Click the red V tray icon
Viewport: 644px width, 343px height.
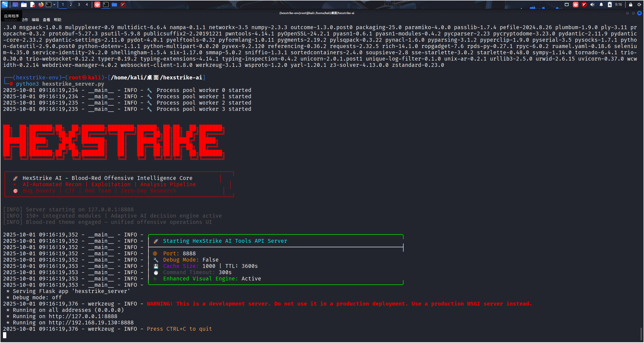click(x=584, y=5)
